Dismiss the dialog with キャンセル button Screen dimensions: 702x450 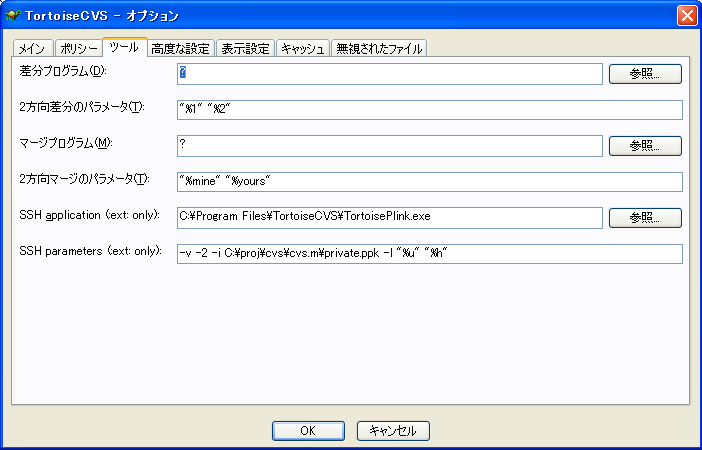(393, 431)
